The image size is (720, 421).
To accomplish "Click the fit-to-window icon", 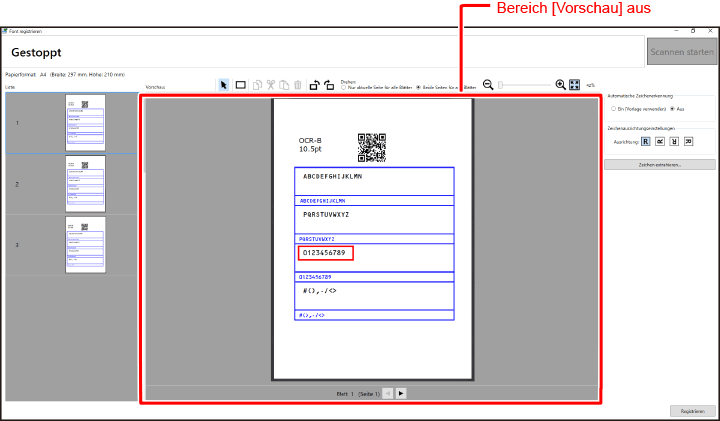I will (575, 85).
